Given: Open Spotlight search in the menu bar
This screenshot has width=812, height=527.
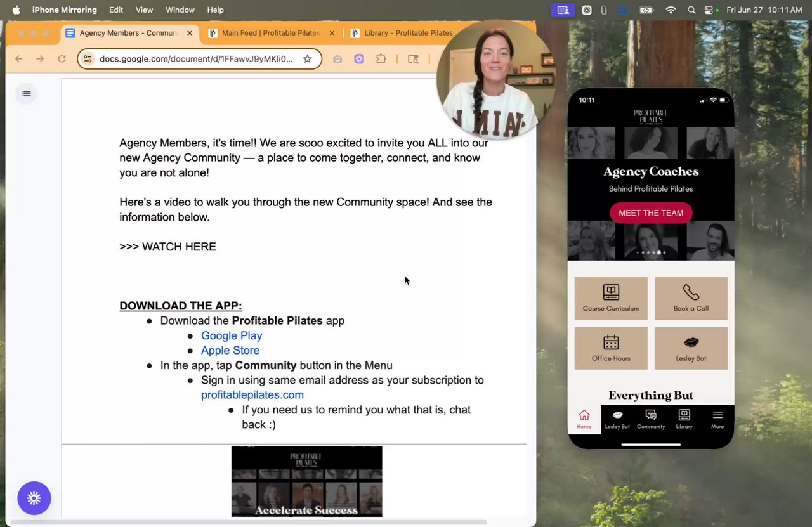Looking at the screenshot, I should pos(691,10).
